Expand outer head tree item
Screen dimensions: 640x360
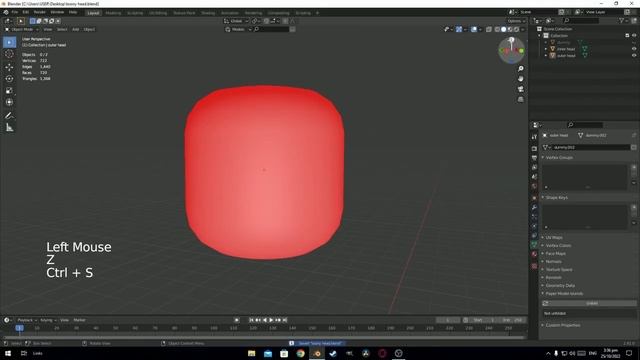[546, 56]
